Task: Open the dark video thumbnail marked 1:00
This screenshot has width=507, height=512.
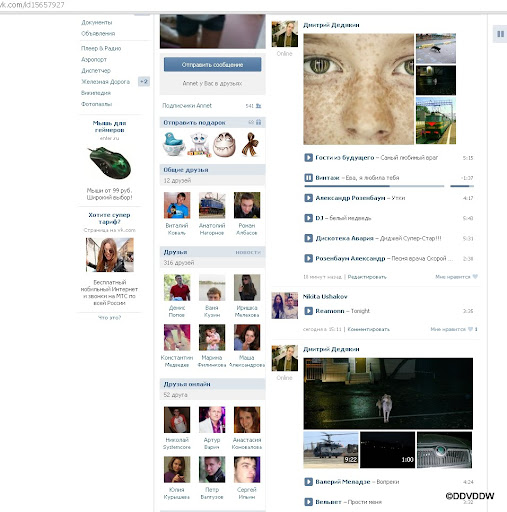Action: coord(388,450)
